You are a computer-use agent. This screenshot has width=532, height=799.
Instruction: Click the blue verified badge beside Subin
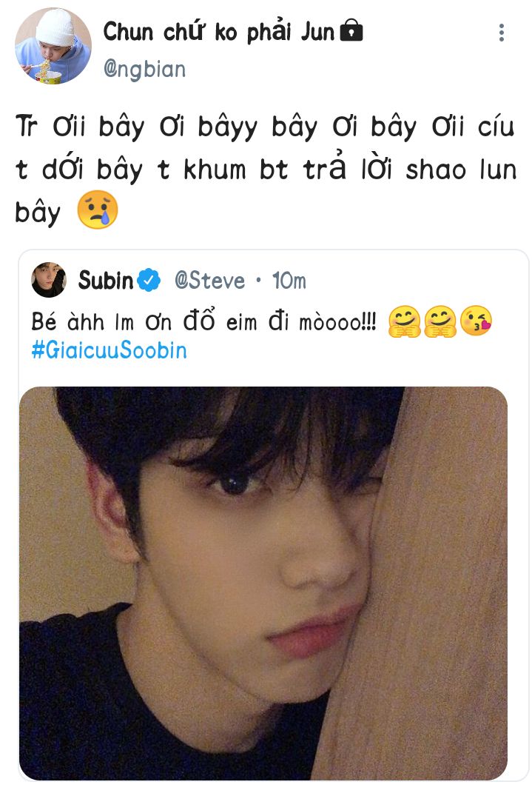(149, 280)
